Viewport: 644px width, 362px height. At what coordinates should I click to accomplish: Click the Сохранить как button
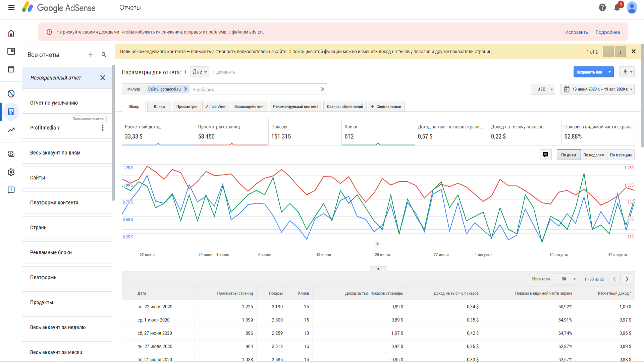tap(589, 72)
